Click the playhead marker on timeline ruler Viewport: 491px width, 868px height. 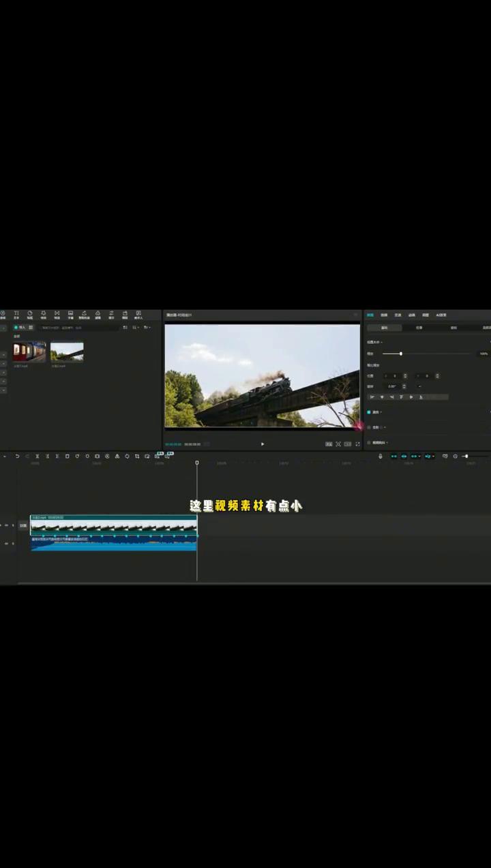point(197,463)
